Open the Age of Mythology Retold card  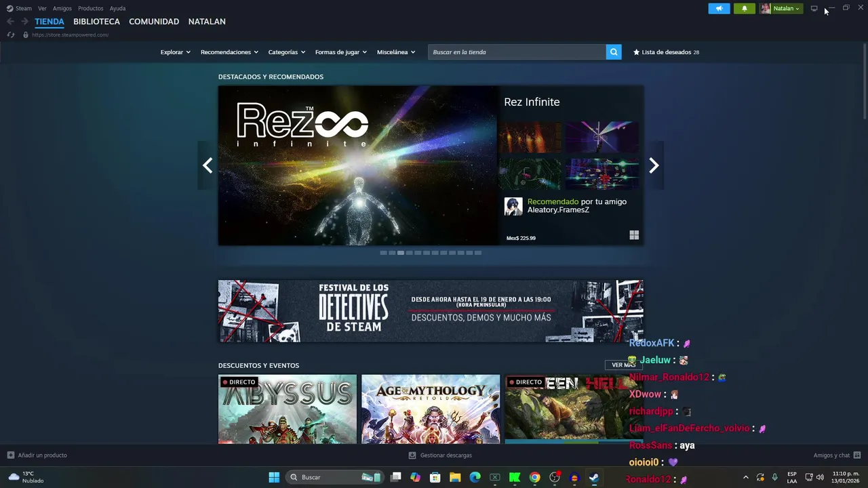tap(431, 409)
